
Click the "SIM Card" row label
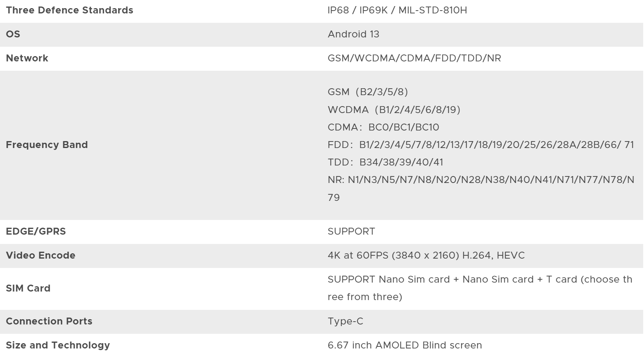pos(28,288)
